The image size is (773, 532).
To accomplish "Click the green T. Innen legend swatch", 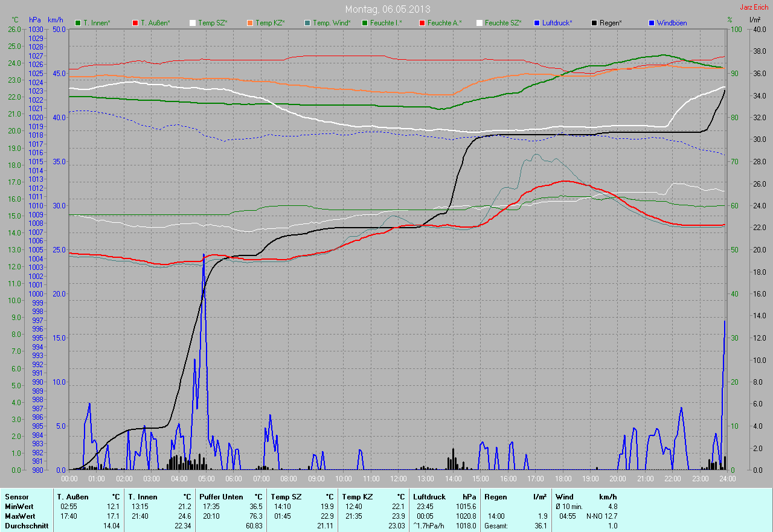I will [78, 23].
